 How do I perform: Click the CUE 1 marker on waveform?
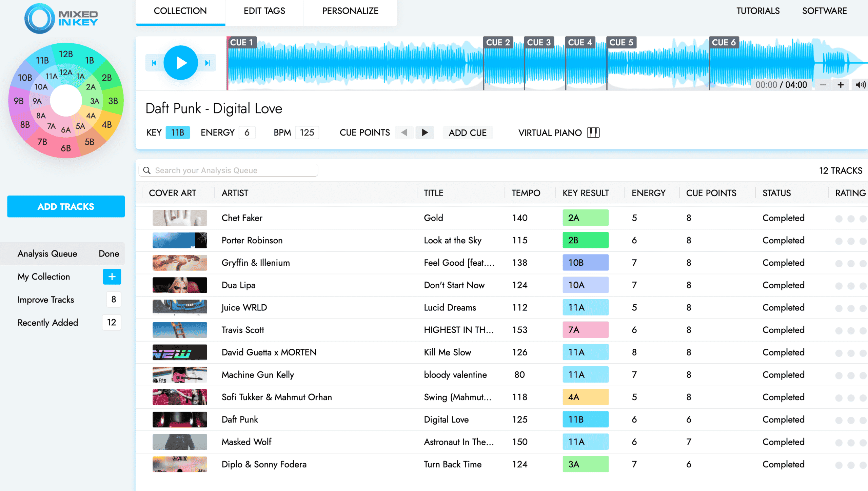point(241,42)
